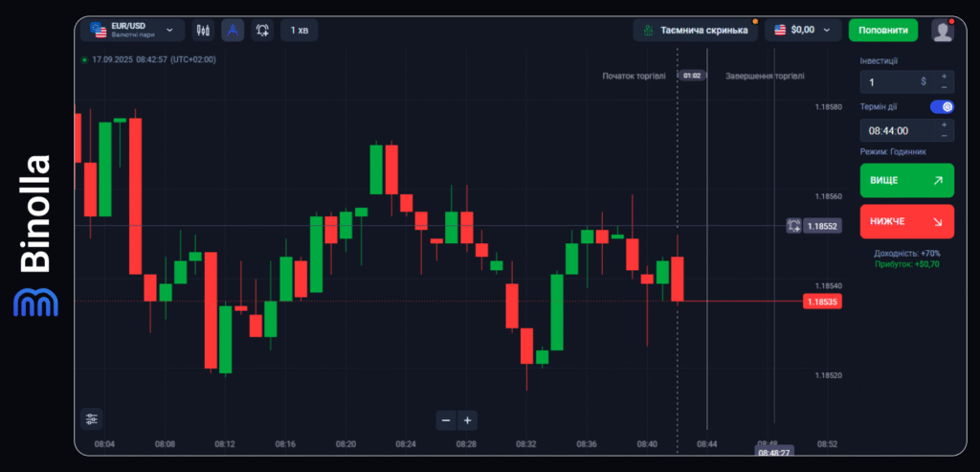This screenshot has width=980, height=472.
Task: Add a price alert from the toolbar bell
Action: click(x=262, y=31)
